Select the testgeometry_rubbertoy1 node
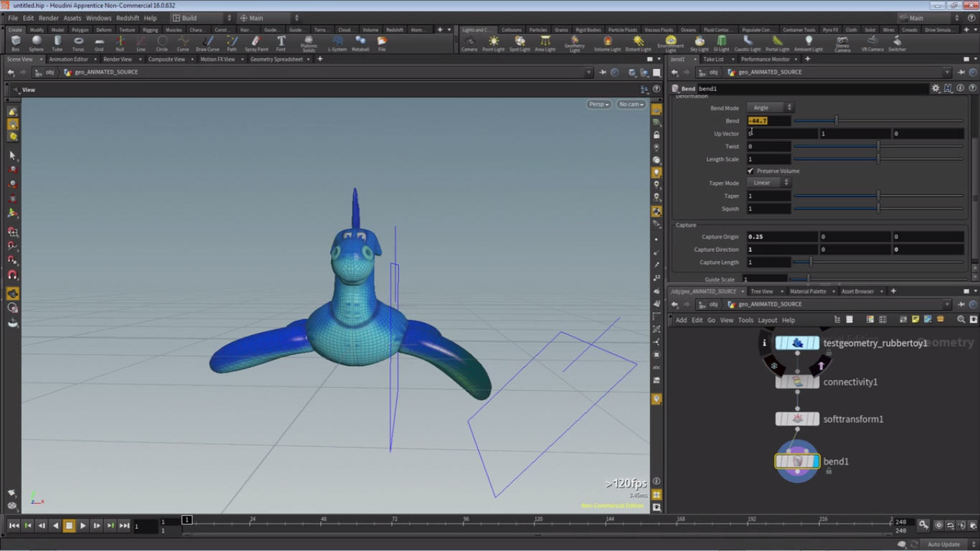Viewport: 980px width, 551px height. (797, 343)
